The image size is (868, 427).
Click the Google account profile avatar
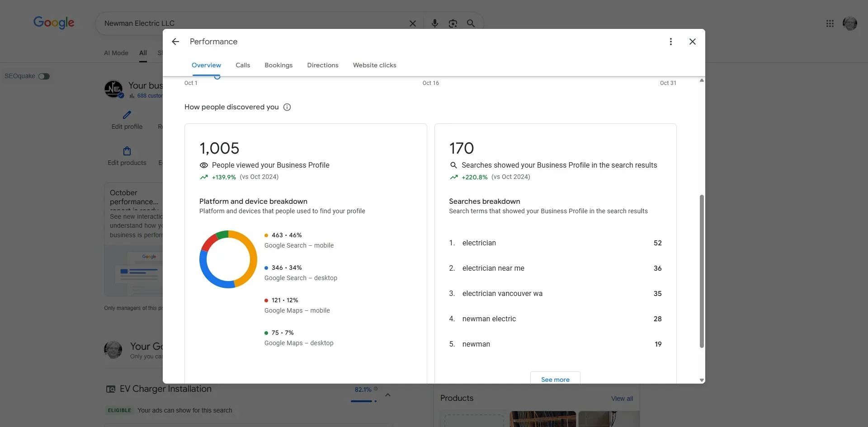(849, 23)
